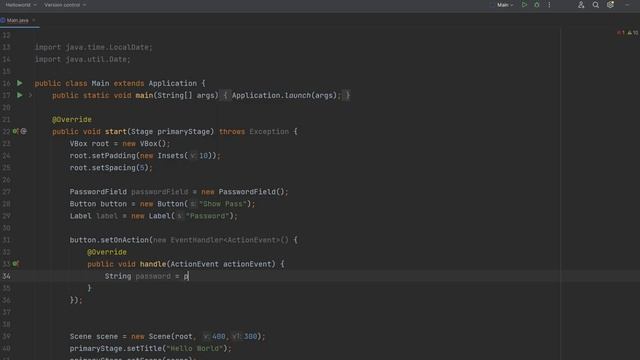Viewport: 640px width, 360px height.
Task: Click passwordField variable declaration
Action: click(160, 192)
